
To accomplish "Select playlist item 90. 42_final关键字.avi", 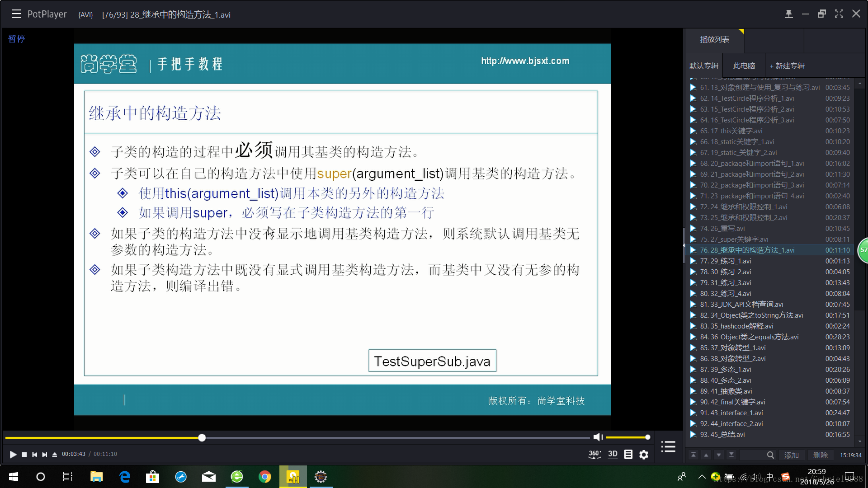I will [x=771, y=402].
